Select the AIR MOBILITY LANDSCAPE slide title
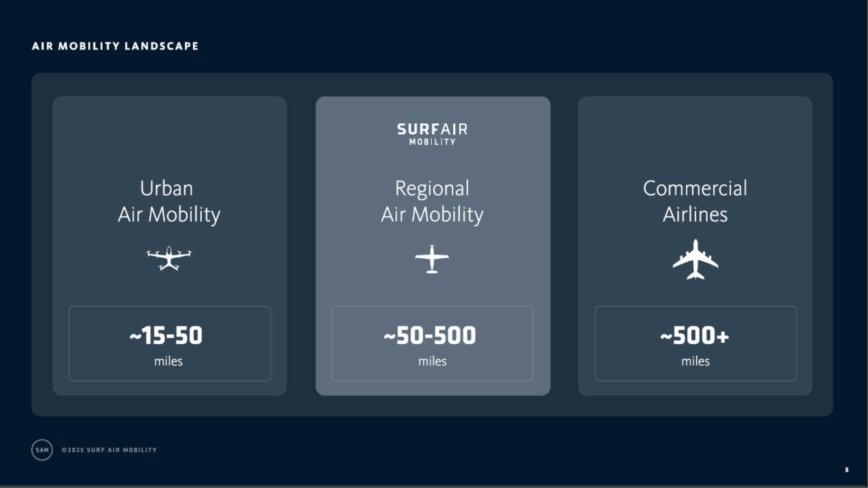868x488 pixels. [115, 46]
